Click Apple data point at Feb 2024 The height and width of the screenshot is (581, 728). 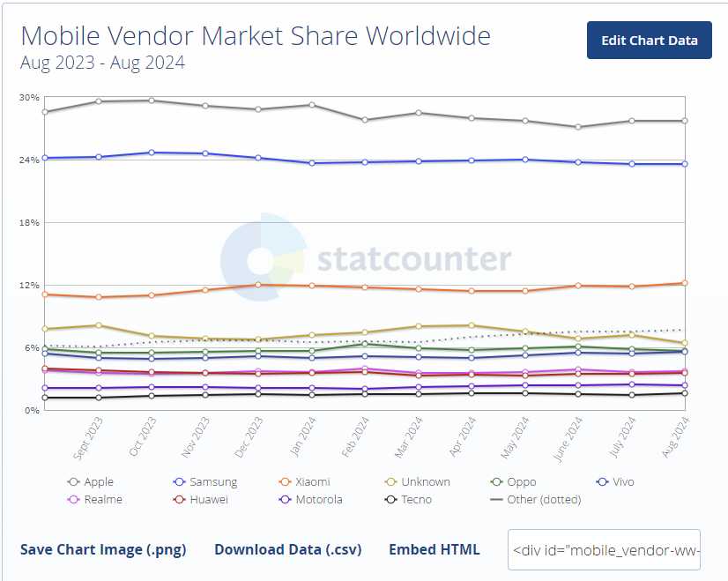[365, 120]
